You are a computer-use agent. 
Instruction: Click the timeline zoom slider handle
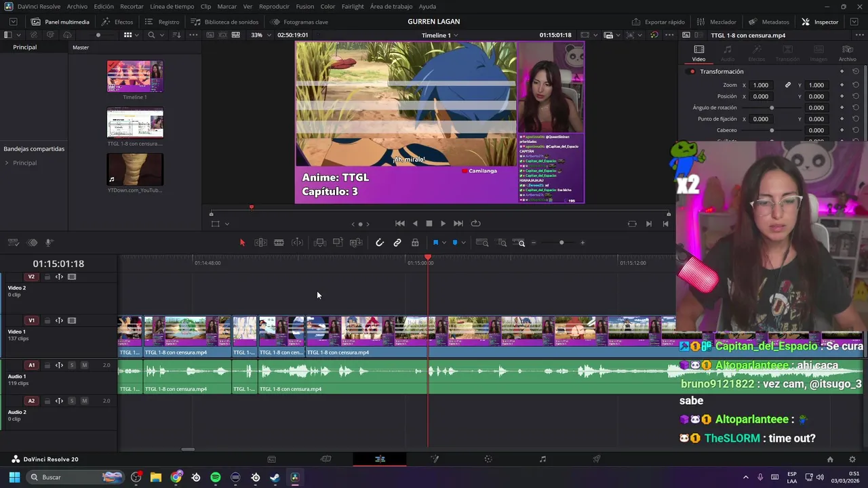[x=561, y=243]
